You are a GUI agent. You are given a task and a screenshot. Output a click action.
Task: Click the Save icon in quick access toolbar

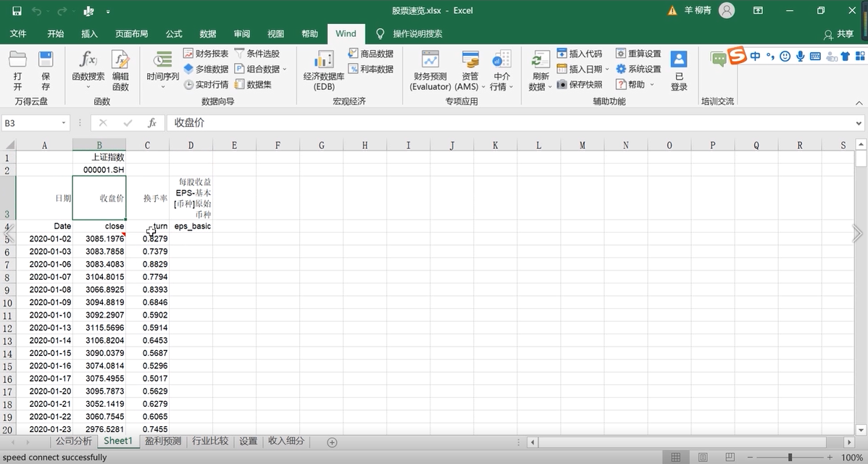17,11
